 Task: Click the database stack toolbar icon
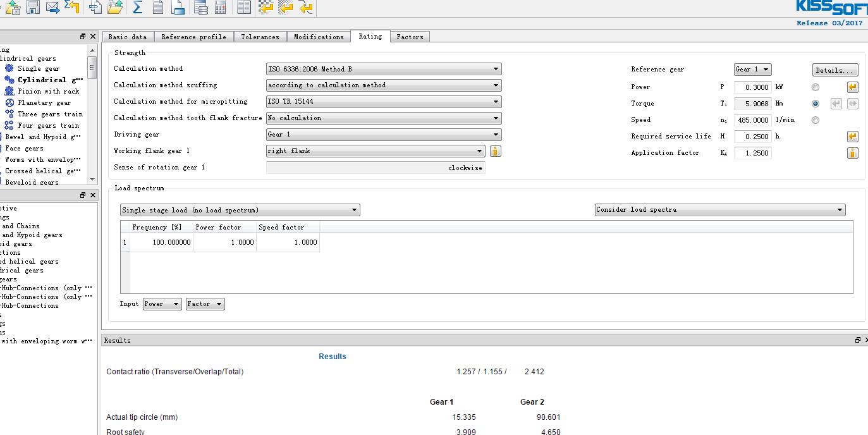pos(201,8)
